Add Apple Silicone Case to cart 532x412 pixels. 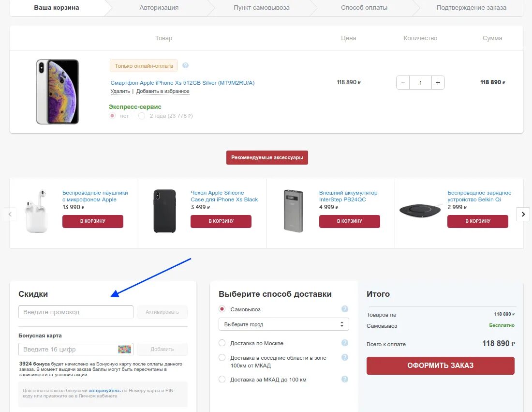pos(221,221)
